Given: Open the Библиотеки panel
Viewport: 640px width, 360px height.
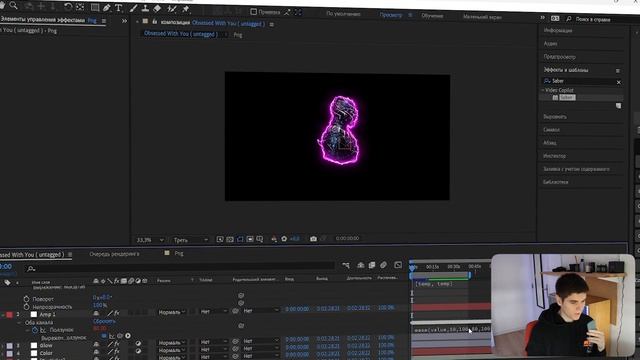Looking at the screenshot, I should (556, 182).
